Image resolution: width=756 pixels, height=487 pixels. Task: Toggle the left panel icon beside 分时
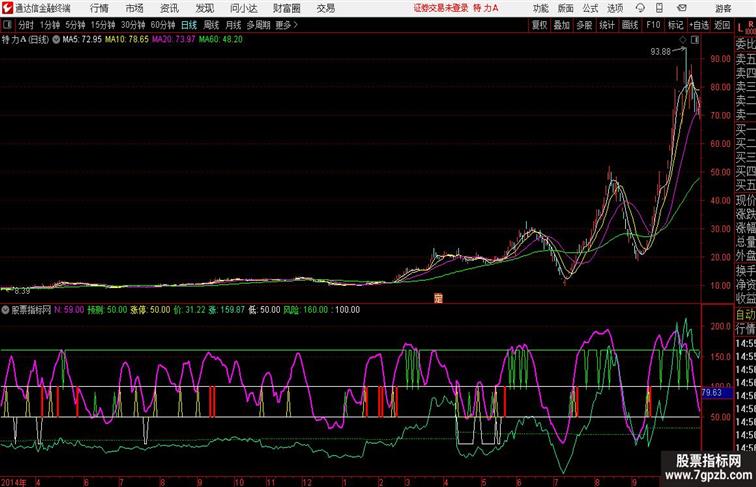point(7,25)
